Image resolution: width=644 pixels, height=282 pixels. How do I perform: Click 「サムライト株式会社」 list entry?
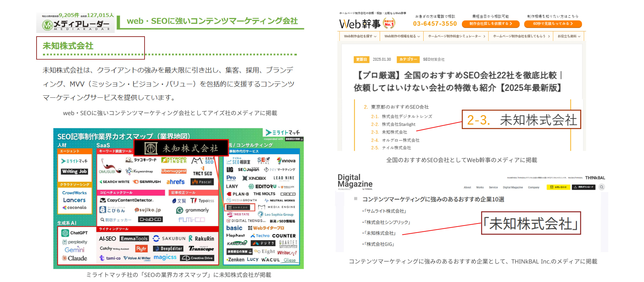386,211
